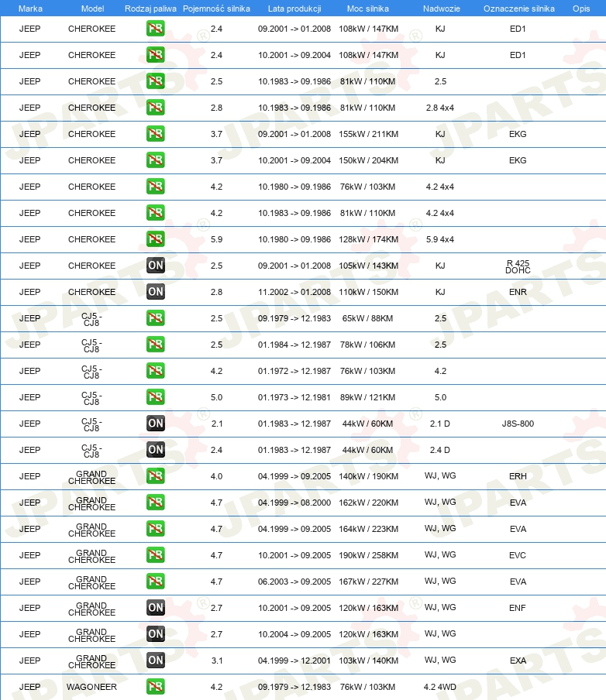Click the 06.2003 -> 09.2005 date cell
606x700 pixels.
coord(294,582)
